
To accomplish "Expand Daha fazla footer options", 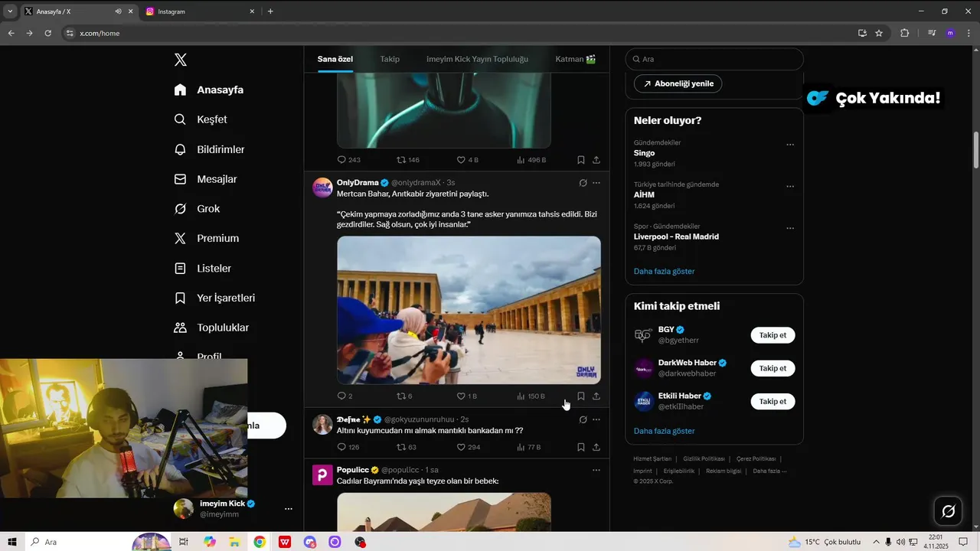I will pyautogui.click(x=769, y=471).
